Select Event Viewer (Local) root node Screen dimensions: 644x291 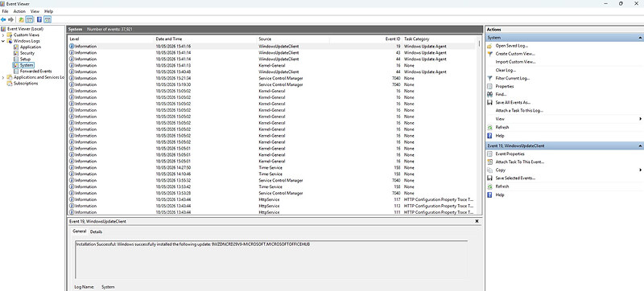click(x=25, y=29)
